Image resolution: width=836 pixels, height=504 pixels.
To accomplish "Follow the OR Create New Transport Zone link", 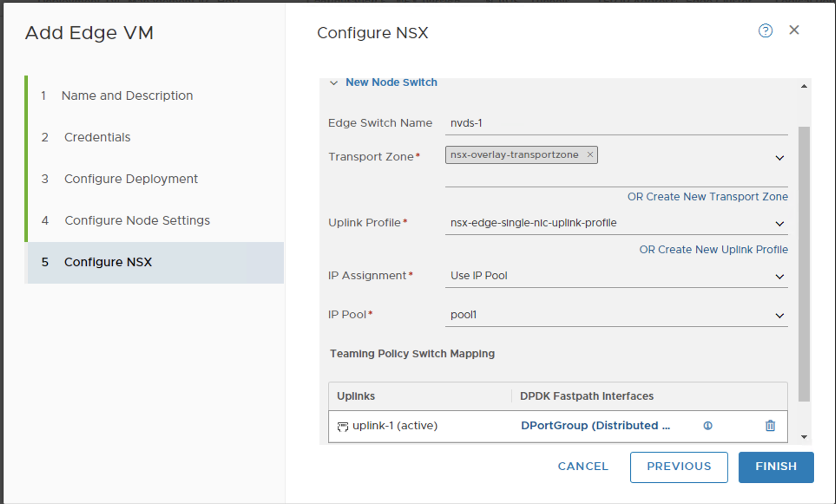I will pyautogui.click(x=707, y=196).
